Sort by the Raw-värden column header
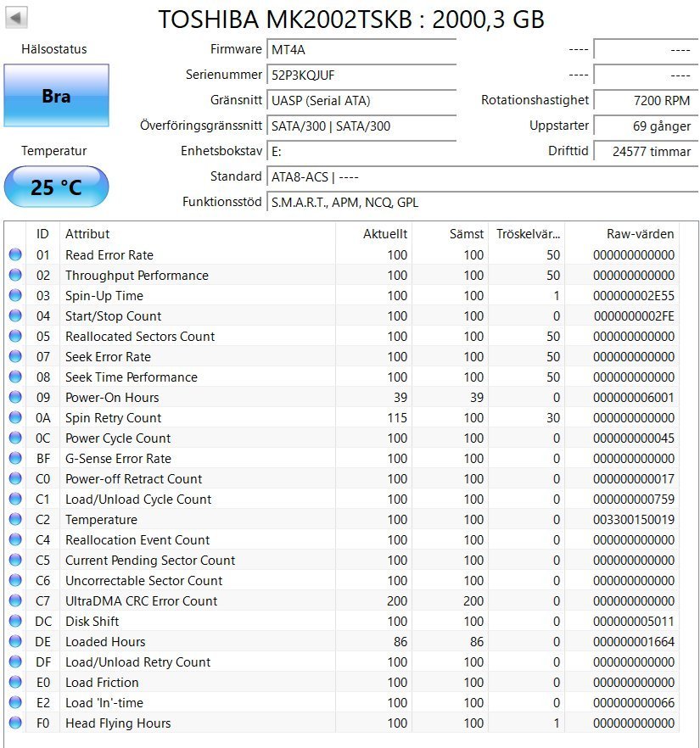700x748 pixels. pos(622,234)
